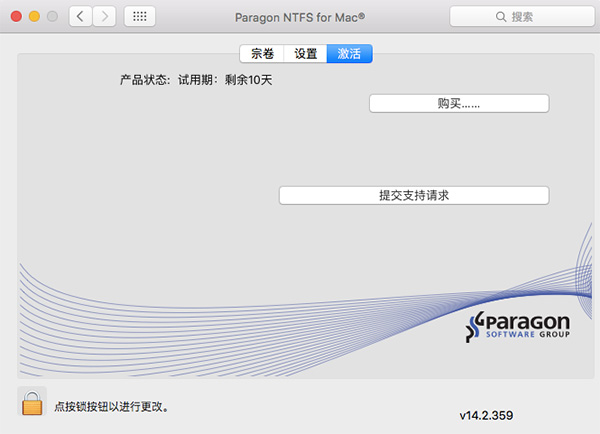Close the window with the red button
This screenshot has width=600, height=434.
[x=16, y=16]
